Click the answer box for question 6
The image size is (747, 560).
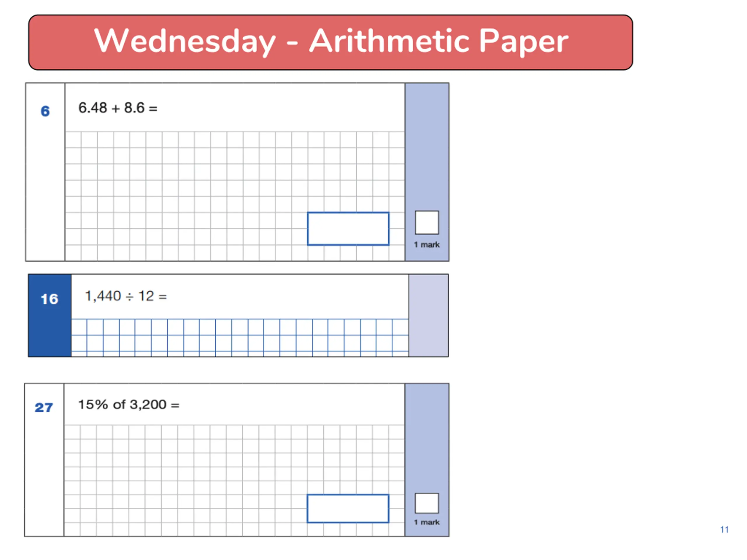348,229
